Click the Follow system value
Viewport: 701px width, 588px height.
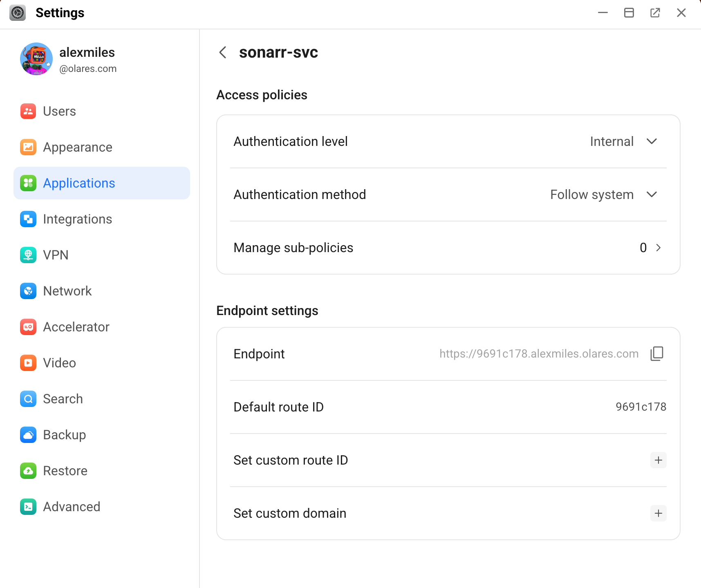592,195
